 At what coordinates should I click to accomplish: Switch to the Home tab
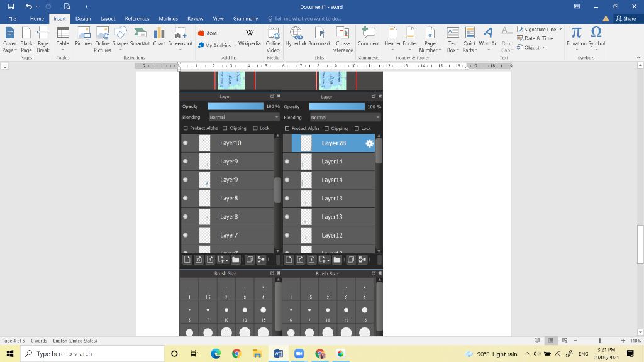click(x=37, y=18)
